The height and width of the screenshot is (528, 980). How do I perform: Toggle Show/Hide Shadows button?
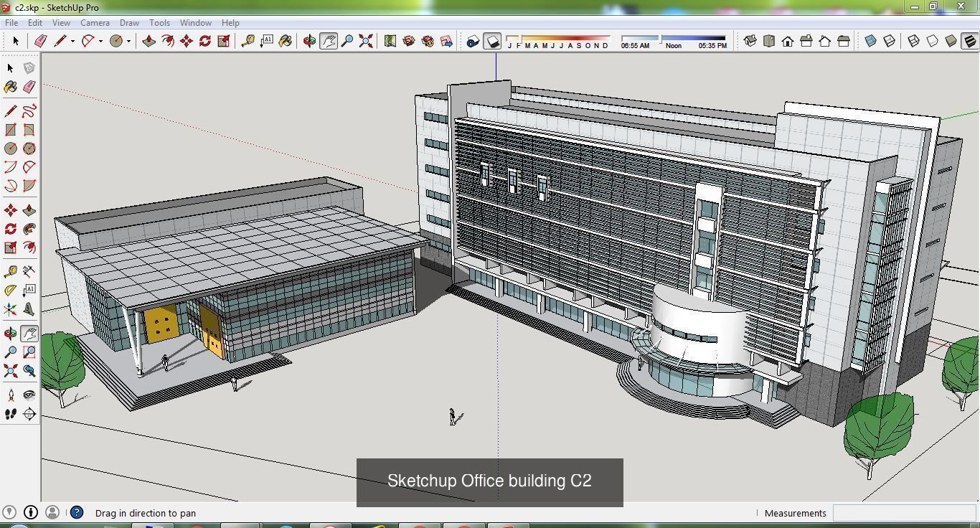point(492,41)
